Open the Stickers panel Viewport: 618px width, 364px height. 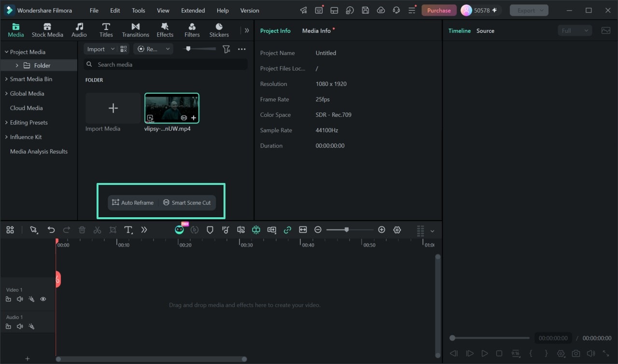coord(219,30)
